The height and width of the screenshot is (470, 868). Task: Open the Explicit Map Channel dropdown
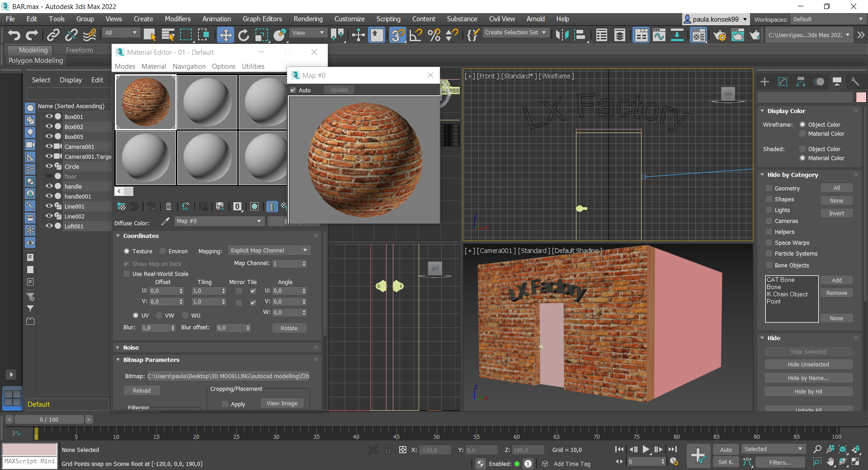coord(269,250)
